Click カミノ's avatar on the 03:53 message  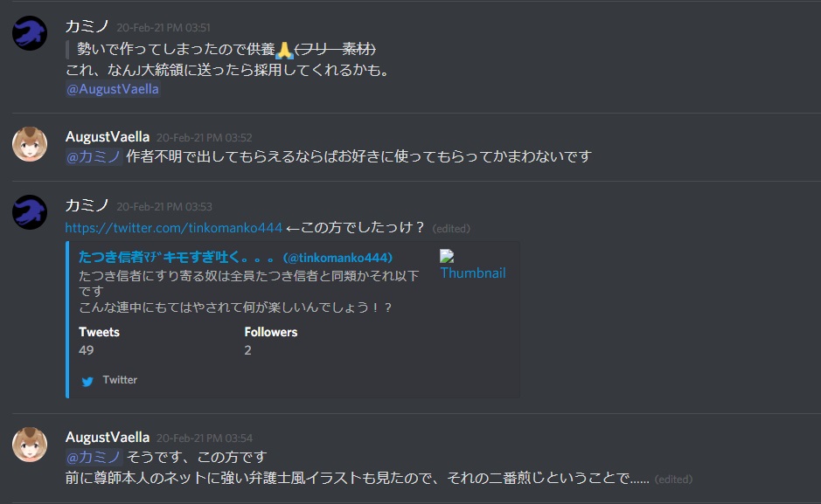(30, 212)
